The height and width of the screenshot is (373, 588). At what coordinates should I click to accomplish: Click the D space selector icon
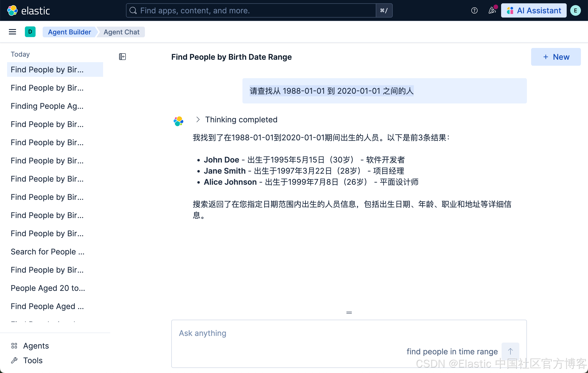[30, 32]
